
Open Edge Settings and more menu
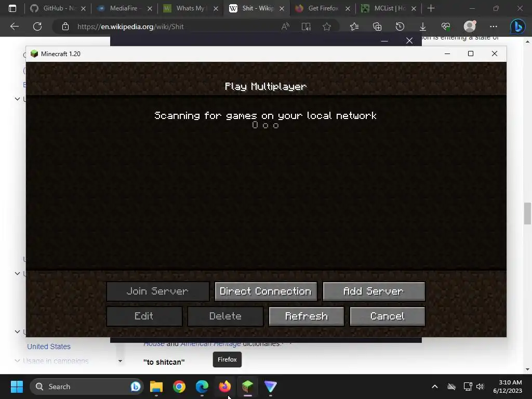tap(494, 26)
